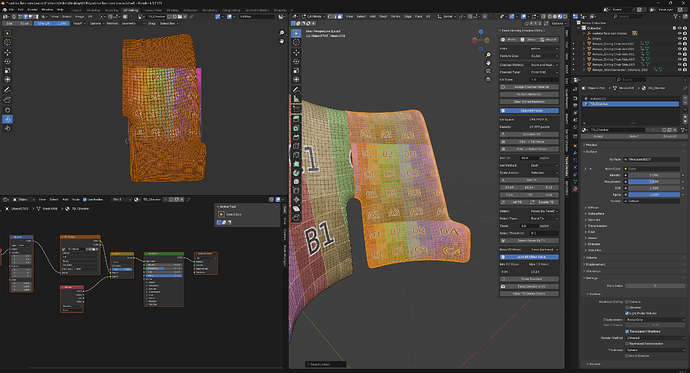The height and width of the screenshot is (373, 690).
Task: Select the Inset Faces tool in 3D viewport
Action: coord(297,128)
